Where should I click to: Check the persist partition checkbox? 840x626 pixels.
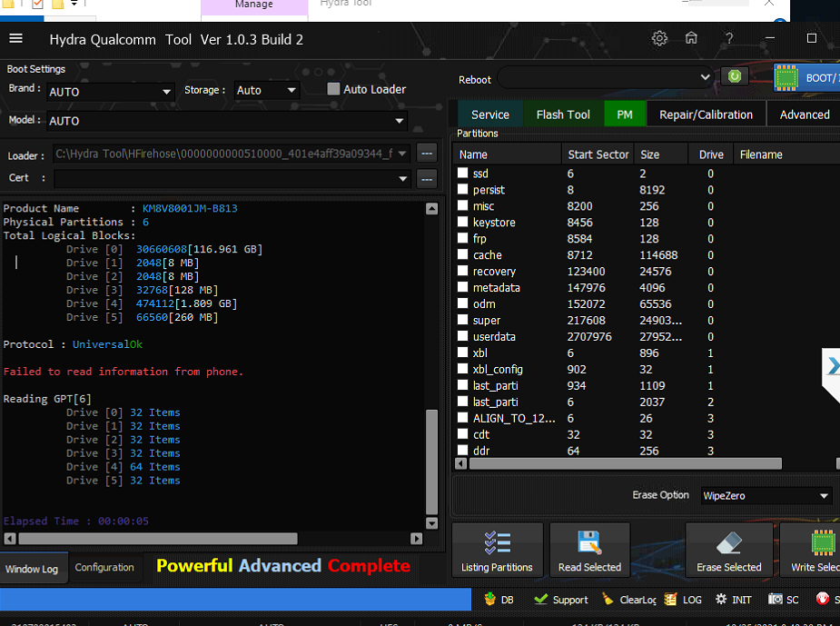[x=463, y=189]
